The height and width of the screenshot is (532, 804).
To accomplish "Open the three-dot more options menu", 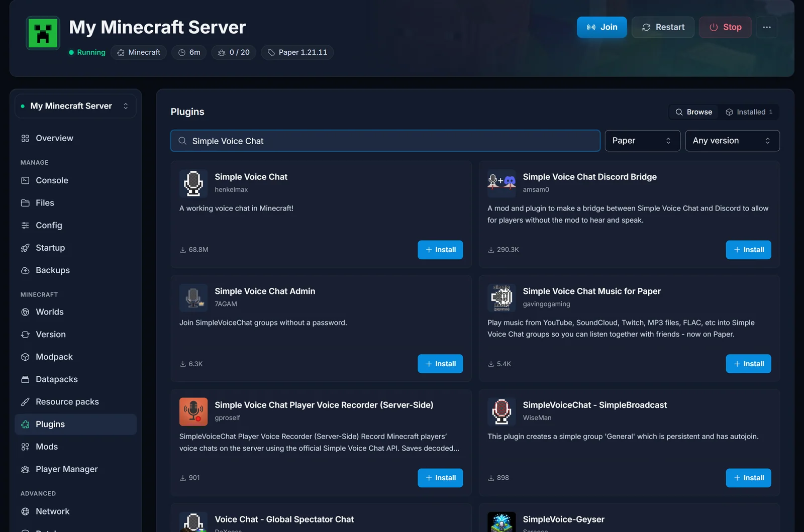I will [x=767, y=27].
